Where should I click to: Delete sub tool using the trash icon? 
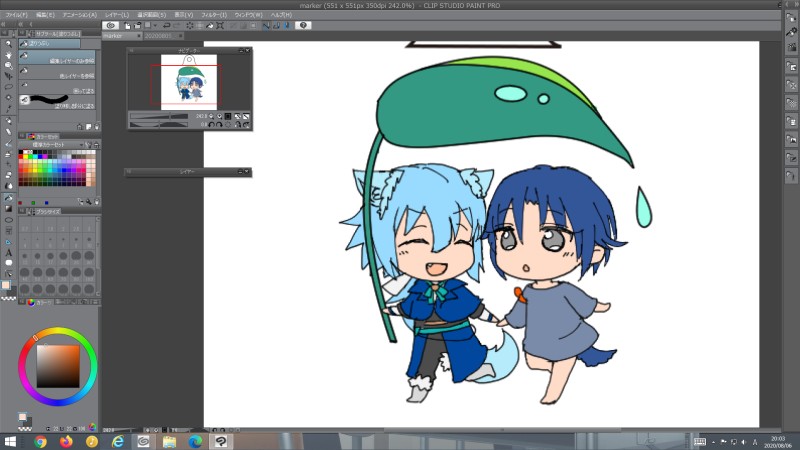[x=96, y=127]
